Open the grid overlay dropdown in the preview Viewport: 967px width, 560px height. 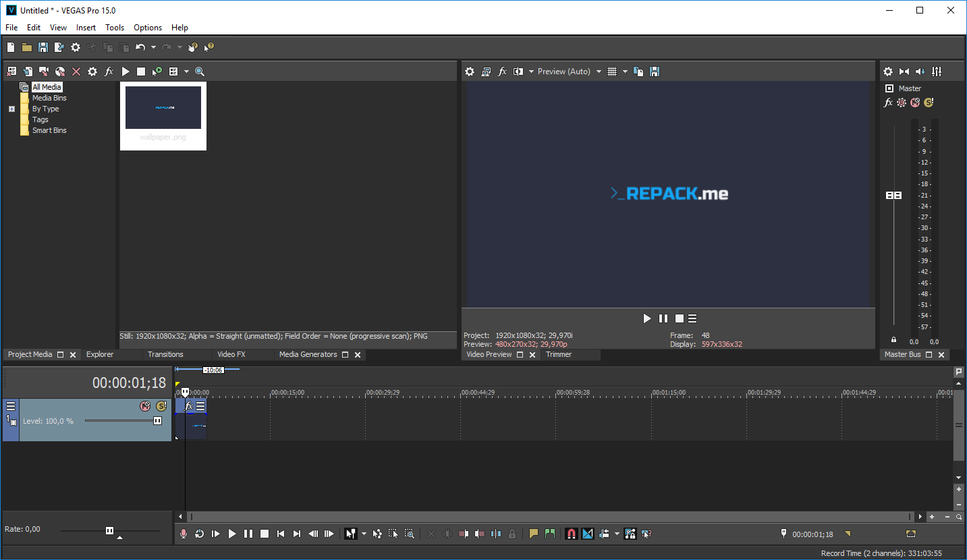coord(625,71)
